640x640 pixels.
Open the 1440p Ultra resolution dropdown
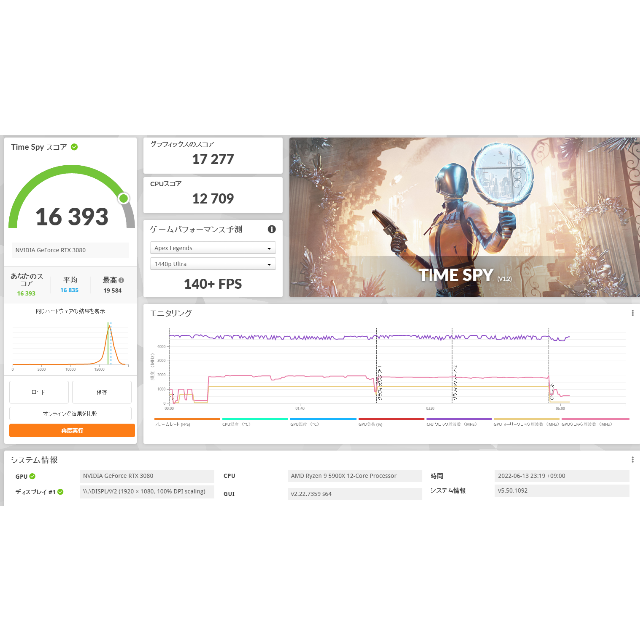coord(213,264)
